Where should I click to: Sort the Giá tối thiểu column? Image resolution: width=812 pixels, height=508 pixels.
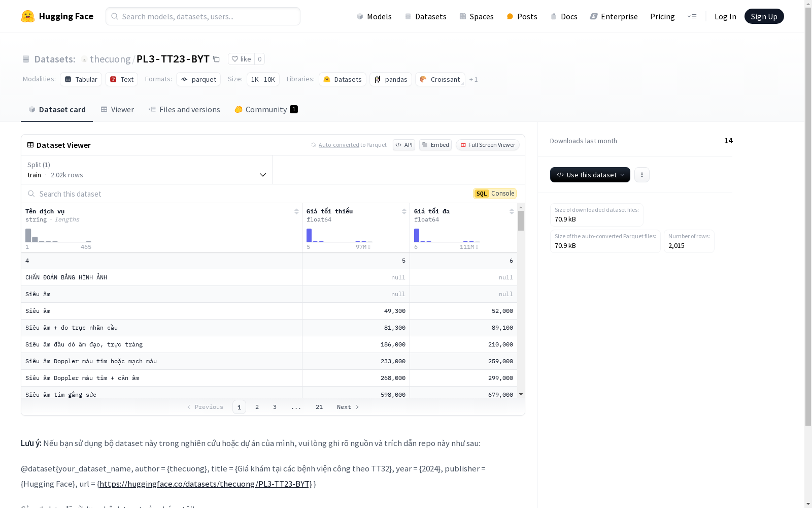point(404,211)
